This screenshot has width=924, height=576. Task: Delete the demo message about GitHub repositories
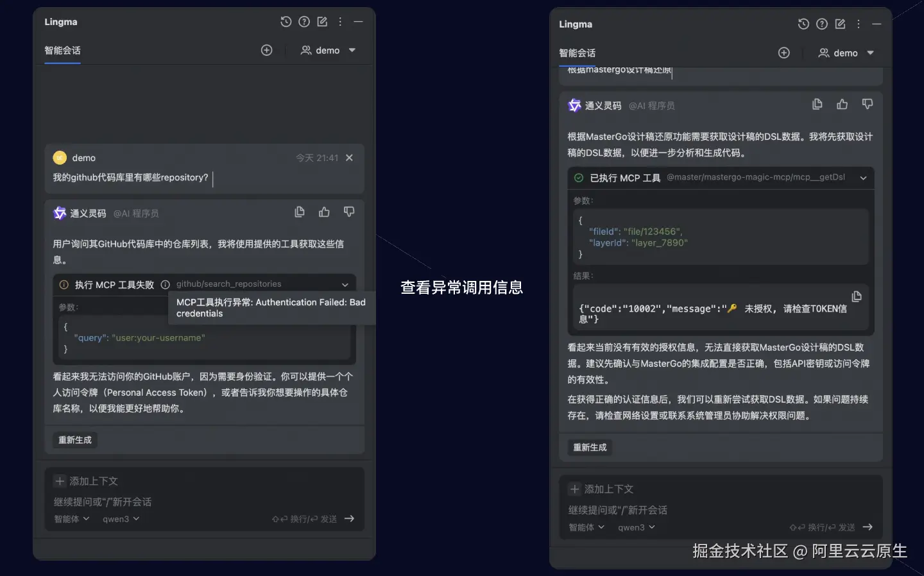pyautogui.click(x=349, y=158)
